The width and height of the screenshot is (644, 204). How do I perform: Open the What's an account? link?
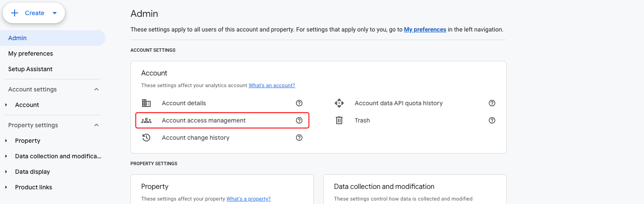click(272, 85)
